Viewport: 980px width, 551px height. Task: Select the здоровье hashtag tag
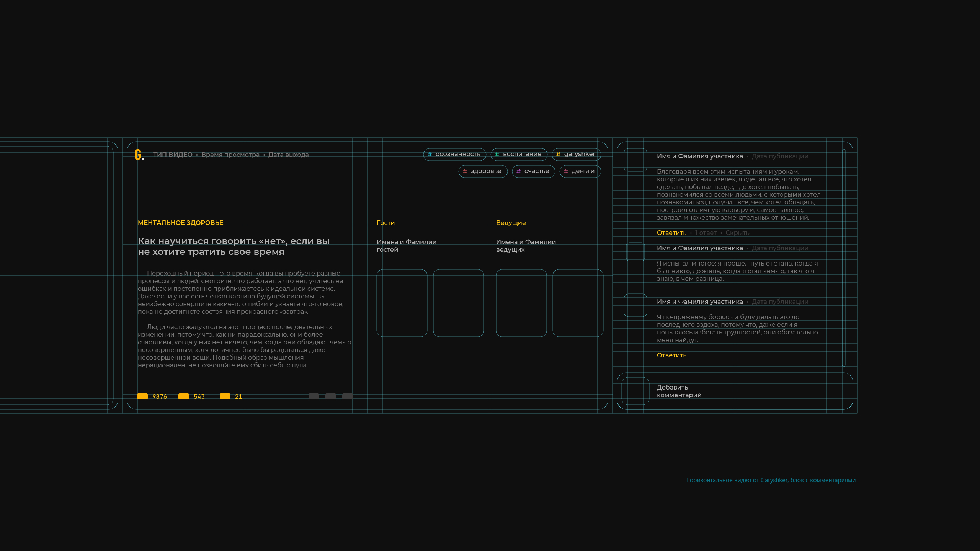[x=483, y=171]
